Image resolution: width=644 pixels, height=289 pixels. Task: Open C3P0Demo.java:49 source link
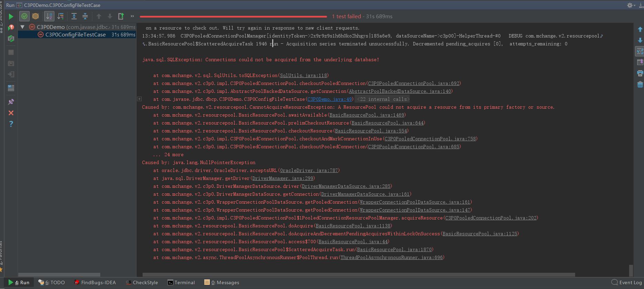click(330, 99)
